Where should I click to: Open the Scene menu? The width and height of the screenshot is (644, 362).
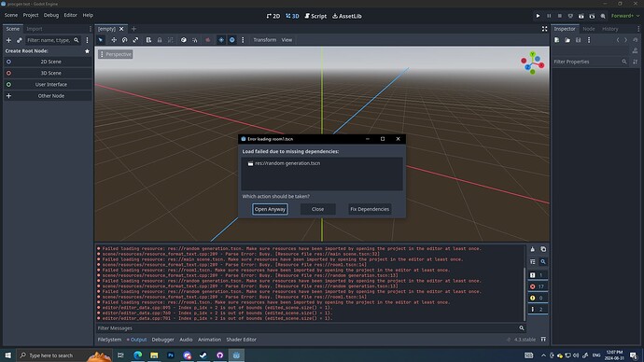coord(11,15)
